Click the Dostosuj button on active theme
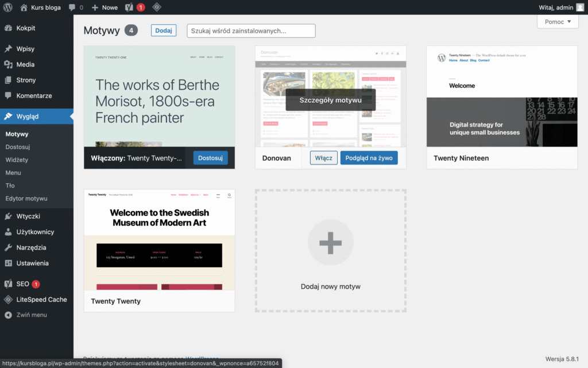588x368 pixels. pos(210,158)
